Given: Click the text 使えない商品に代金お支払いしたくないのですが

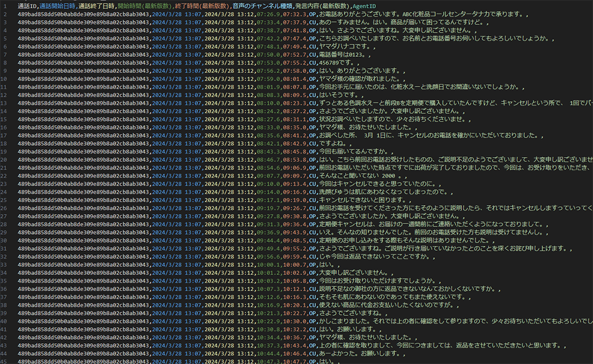Looking at the screenshot, I should (384, 305).
